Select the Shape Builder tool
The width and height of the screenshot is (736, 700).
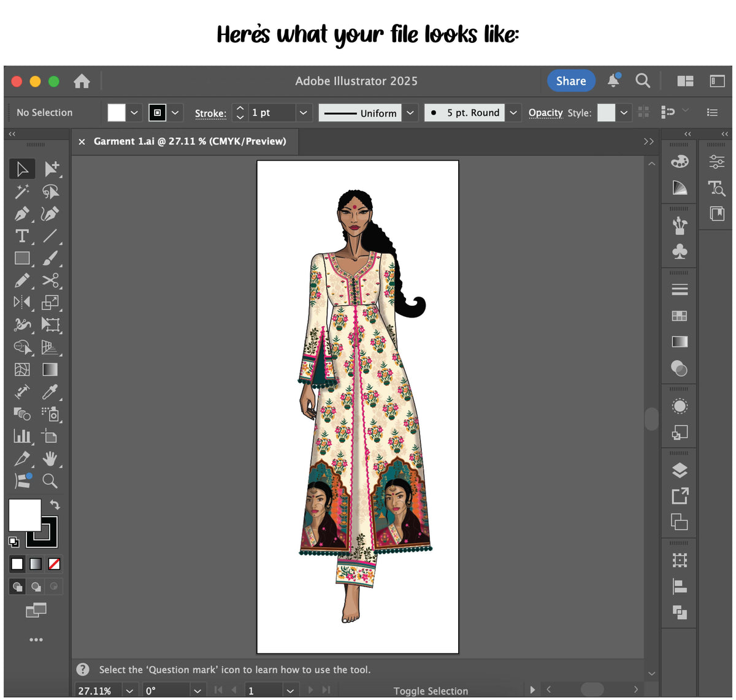[x=23, y=348]
